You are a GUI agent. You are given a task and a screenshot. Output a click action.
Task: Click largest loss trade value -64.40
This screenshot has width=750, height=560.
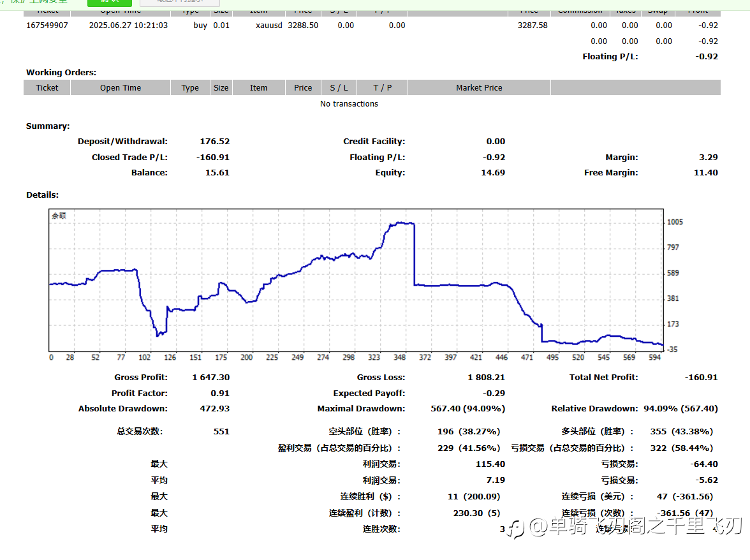tap(704, 464)
